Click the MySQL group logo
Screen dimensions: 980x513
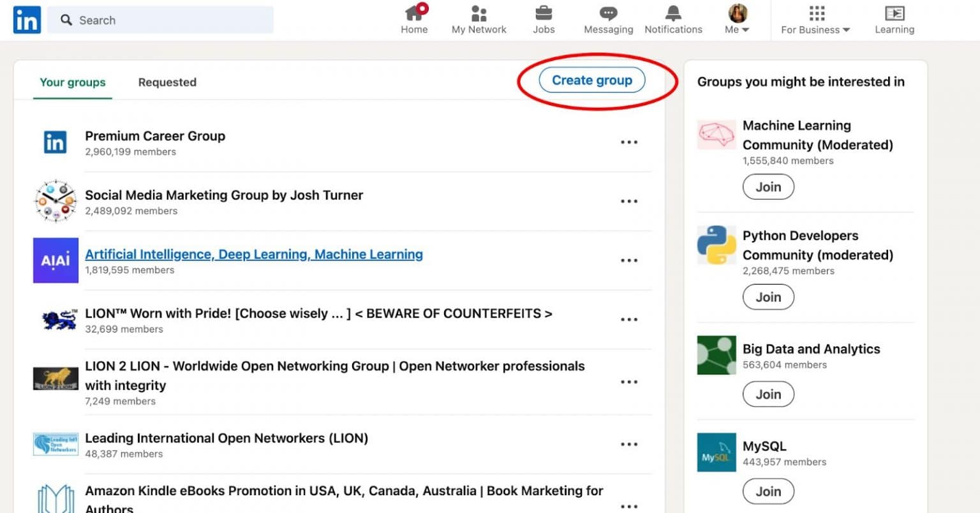tap(716, 452)
